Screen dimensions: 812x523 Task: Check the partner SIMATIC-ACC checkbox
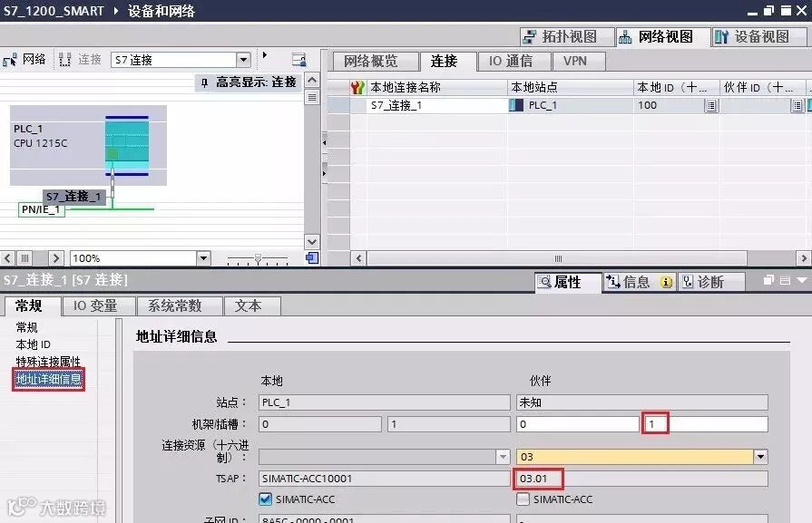pyautogui.click(x=523, y=499)
